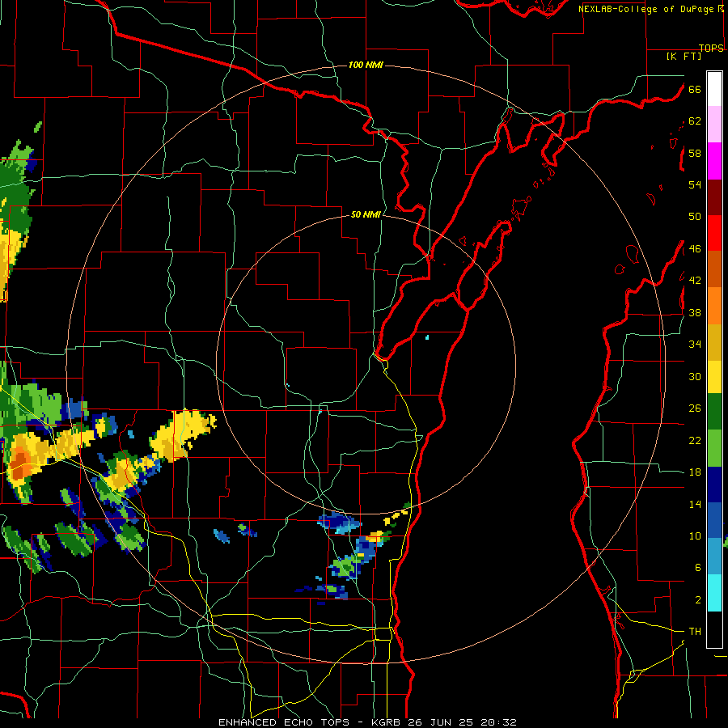Click the [K FT] units label
The width and height of the screenshot is (728, 728).
coord(684,56)
